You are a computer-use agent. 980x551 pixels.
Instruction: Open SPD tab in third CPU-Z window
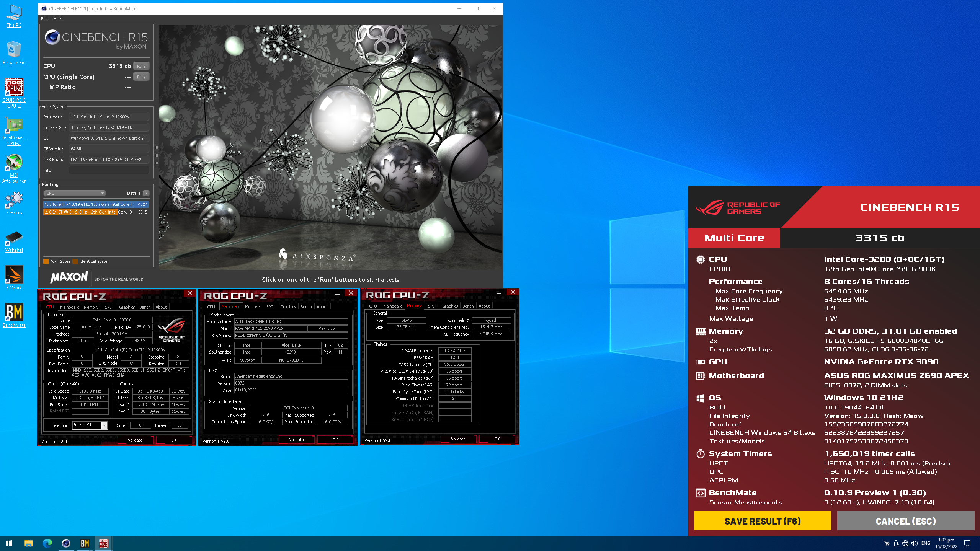432,306
